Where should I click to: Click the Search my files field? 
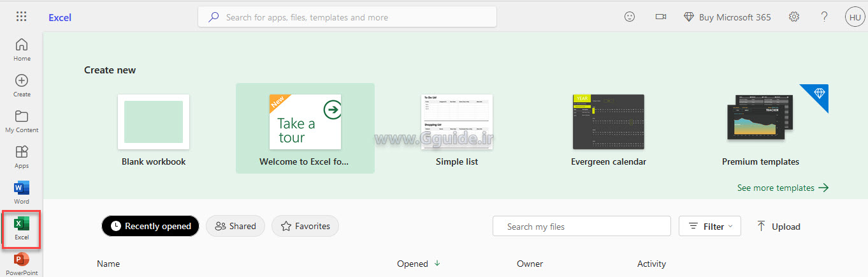(581, 226)
